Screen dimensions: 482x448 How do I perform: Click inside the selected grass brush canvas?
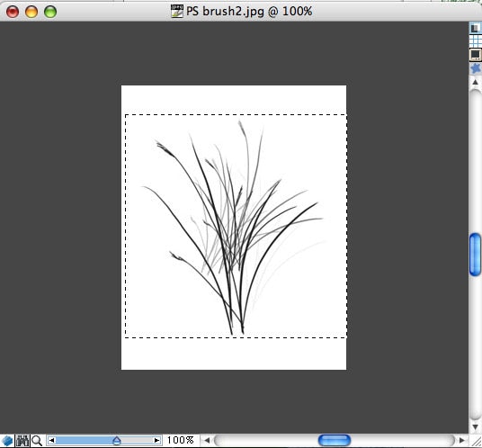click(x=237, y=226)
